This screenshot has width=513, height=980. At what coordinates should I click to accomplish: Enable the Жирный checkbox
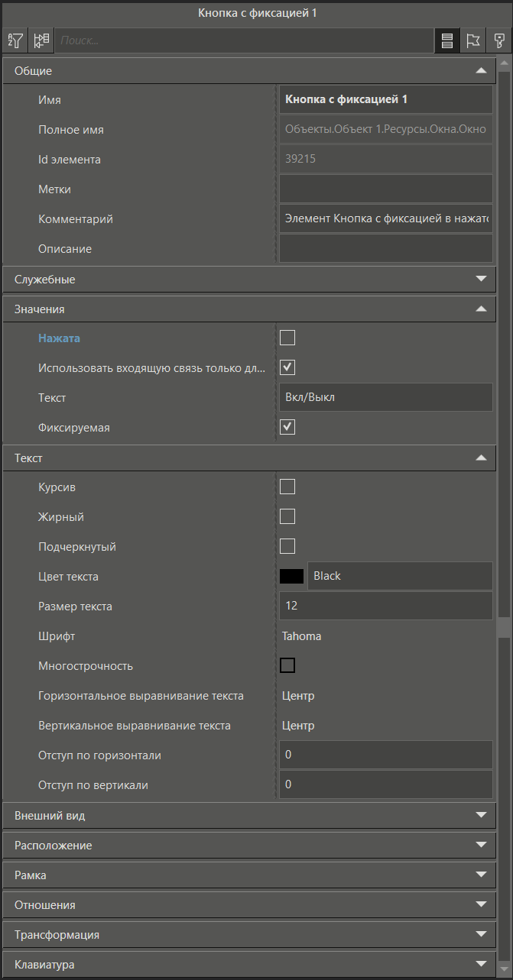[x=287, y=516]
